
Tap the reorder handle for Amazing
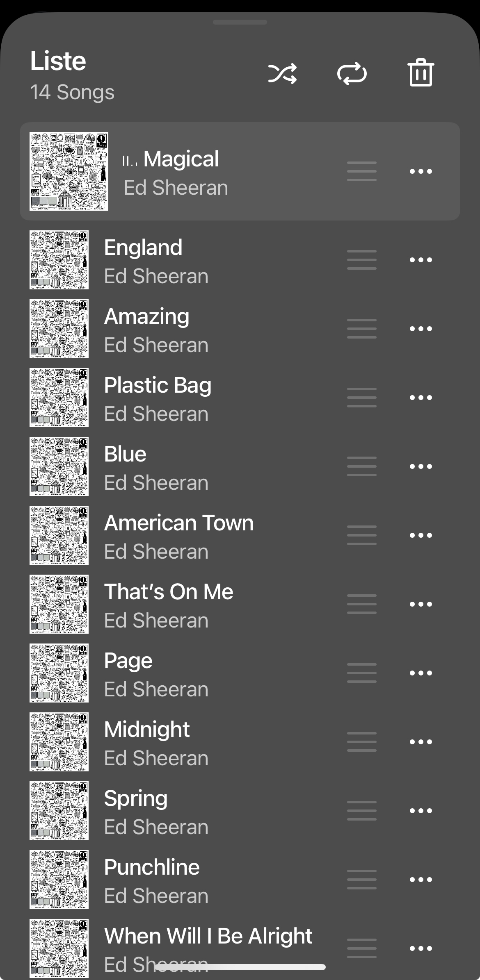362,329
